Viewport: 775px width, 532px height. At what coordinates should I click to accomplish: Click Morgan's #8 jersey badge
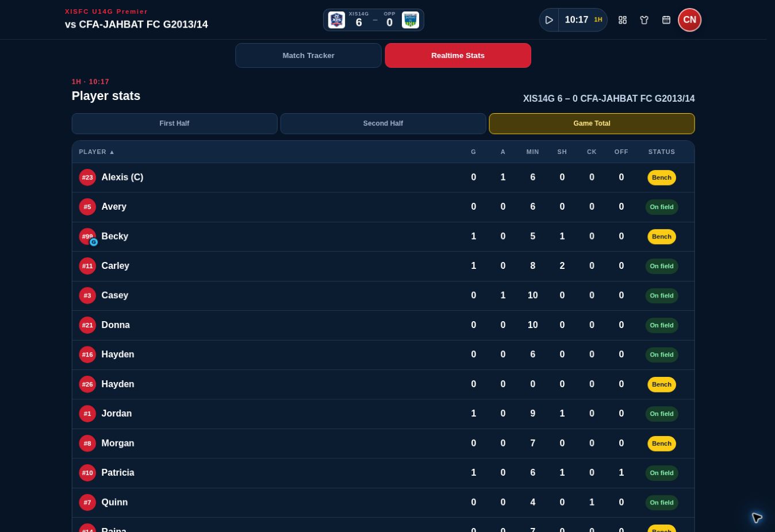point(87,444)
